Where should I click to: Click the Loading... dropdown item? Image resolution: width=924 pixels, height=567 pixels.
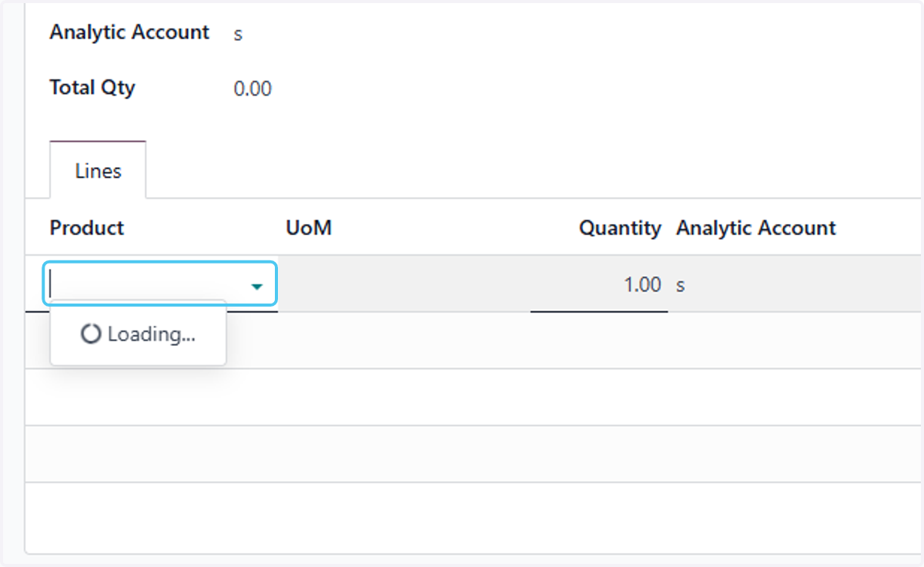139,334
